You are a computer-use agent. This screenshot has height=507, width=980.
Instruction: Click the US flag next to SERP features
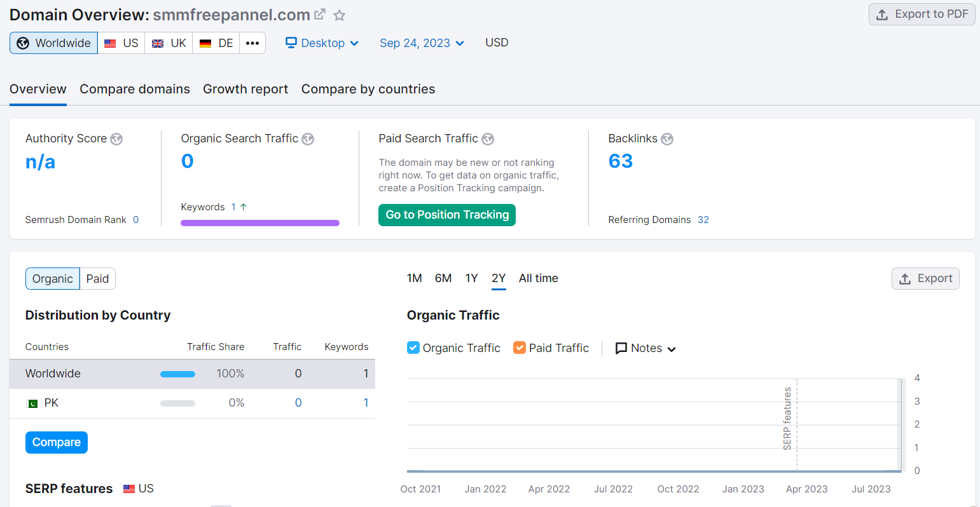point(129,489)
